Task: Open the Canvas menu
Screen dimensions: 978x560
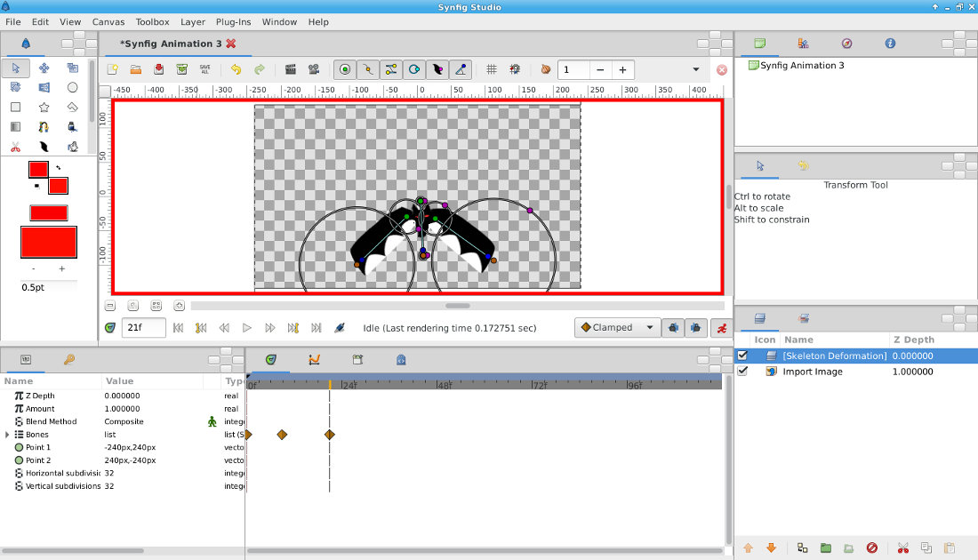Action: click(x=108, y=22)
